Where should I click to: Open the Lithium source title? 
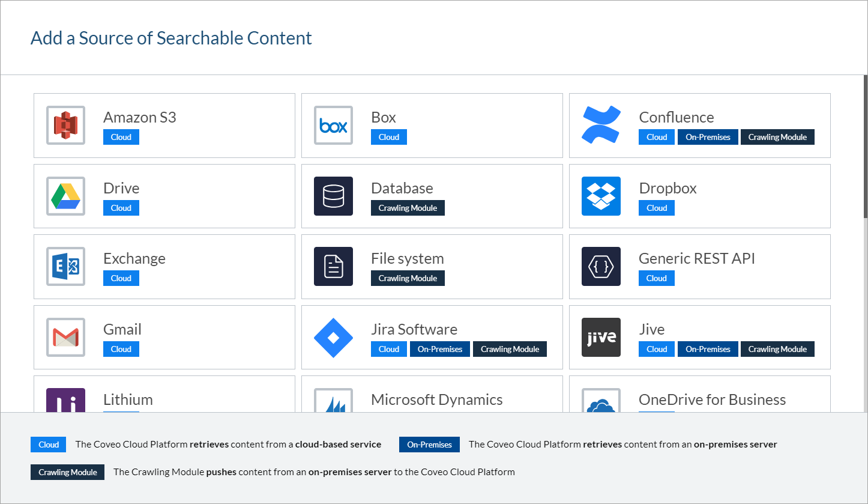coord(128,399)
